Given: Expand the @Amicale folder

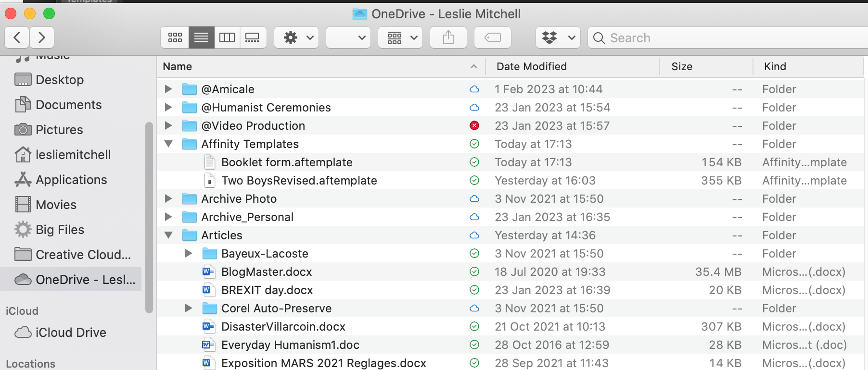Looking at the screenshot, I should click(168, 89).
